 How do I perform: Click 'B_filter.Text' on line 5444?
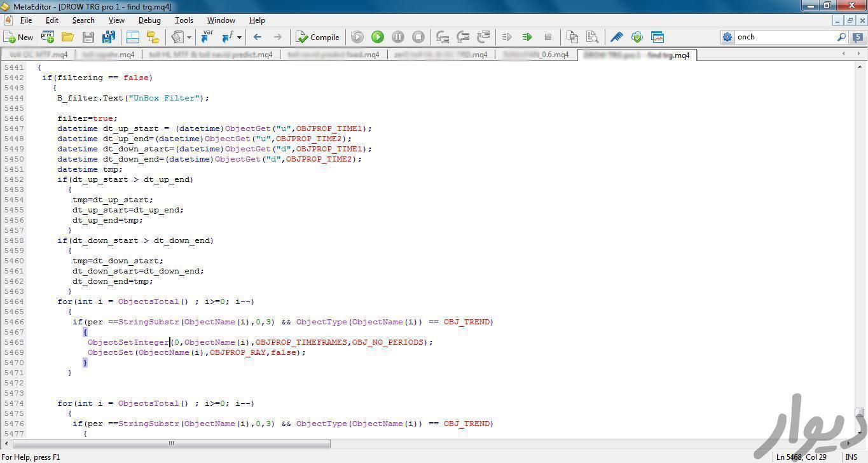click(x=90, y=98)
